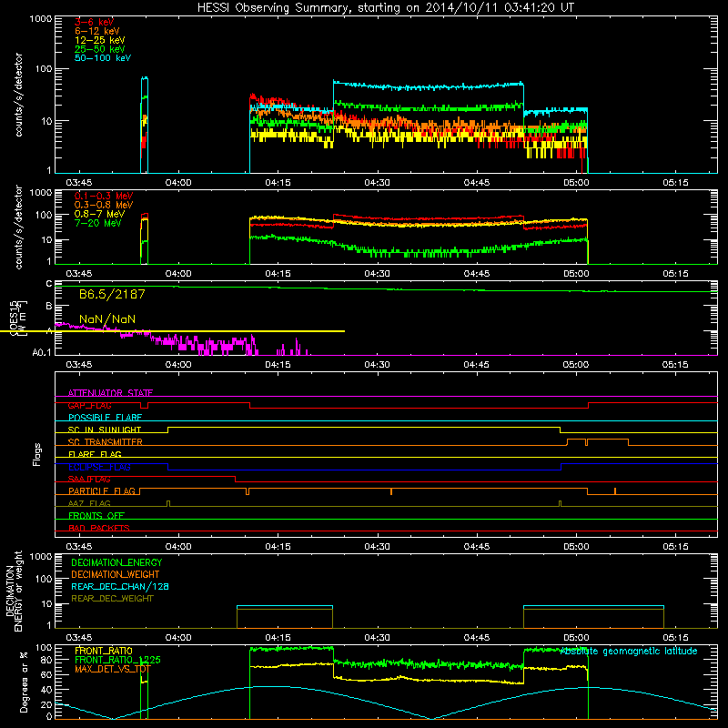Click counts/s/detector axis title of MeV panel

pos(18,227)
